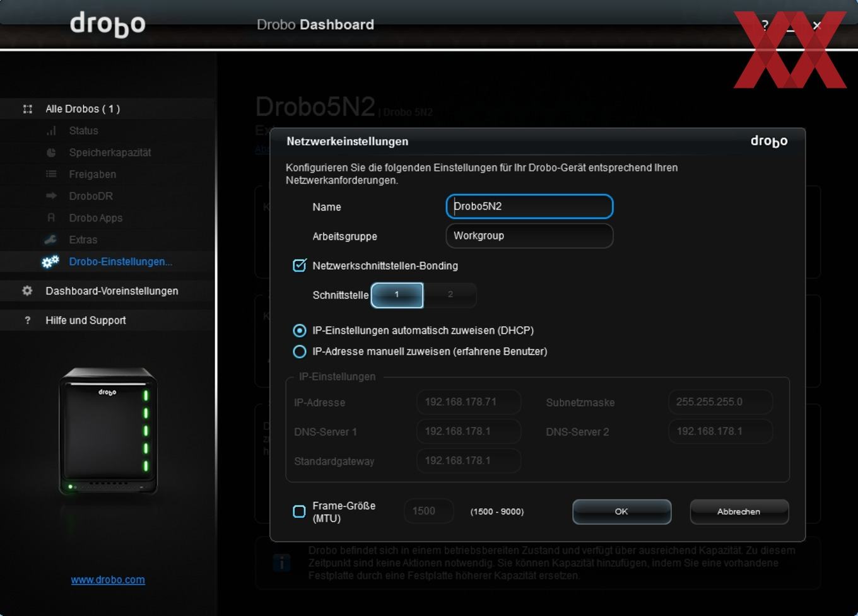Click the Netzwerkeinstellungen dialog title
The width and height of the screenshot is (858, 616).
(347, 141)
